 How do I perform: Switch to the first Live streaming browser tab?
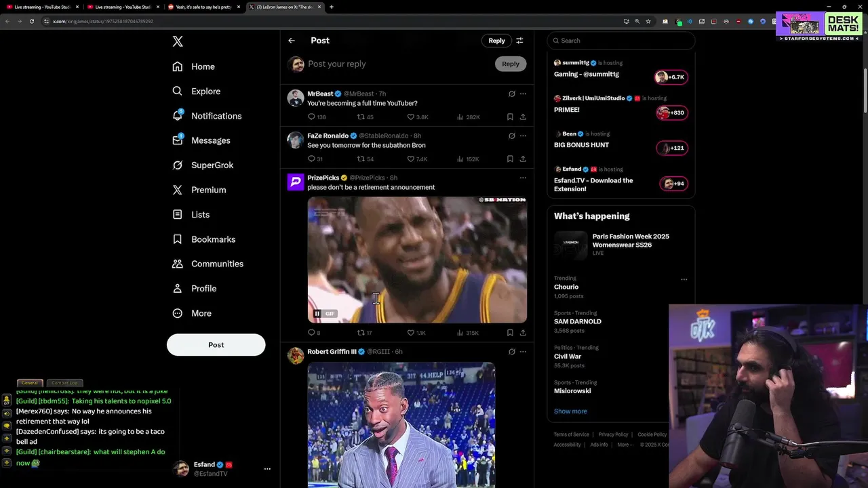click(x=41, y=7)
